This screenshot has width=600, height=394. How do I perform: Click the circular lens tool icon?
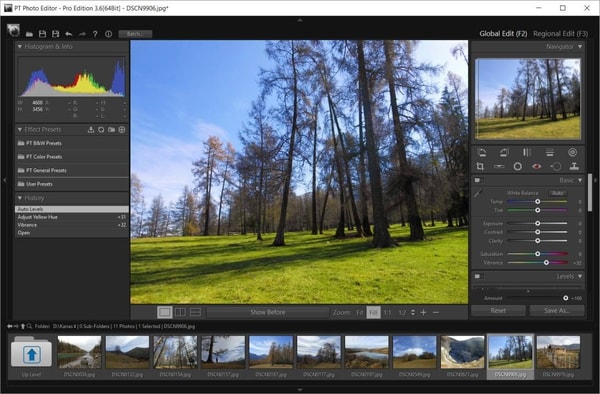pyautogui.click(x=572, y=153)
